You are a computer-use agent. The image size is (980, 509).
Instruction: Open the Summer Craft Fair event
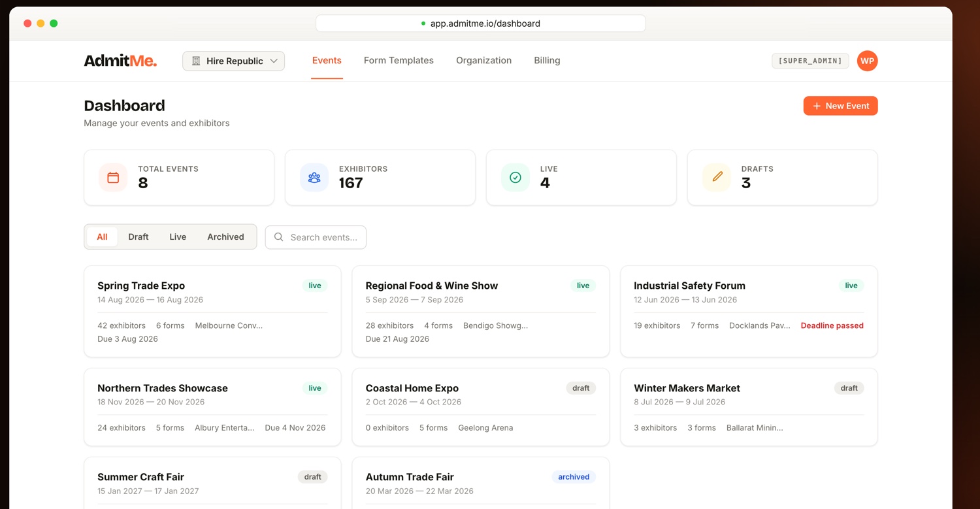click(212, 483)
